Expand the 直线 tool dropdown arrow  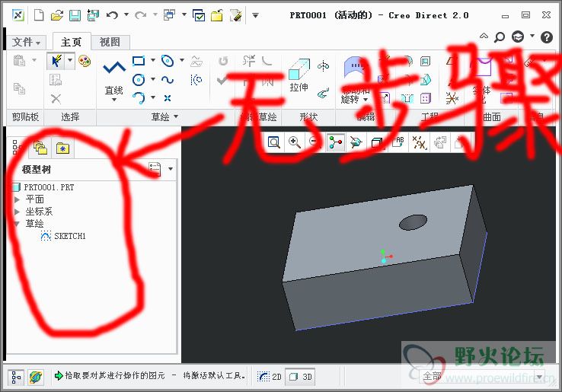114,100
